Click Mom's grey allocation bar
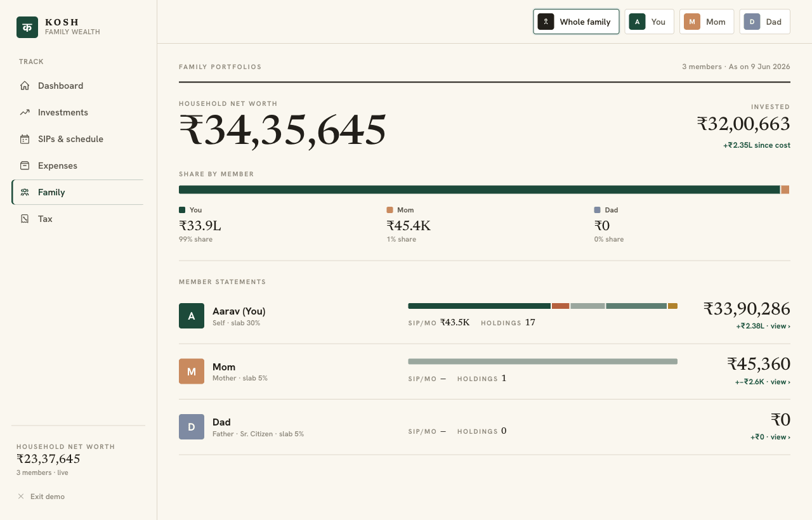Screen dimensions: 812x520 [x=542, y=361]
